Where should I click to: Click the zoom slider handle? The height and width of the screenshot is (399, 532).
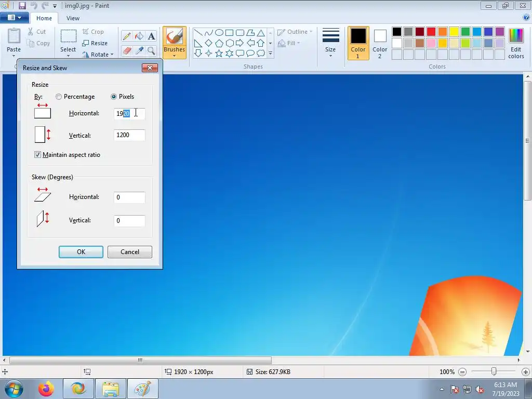pyautogui.click(x=494, y=371)
